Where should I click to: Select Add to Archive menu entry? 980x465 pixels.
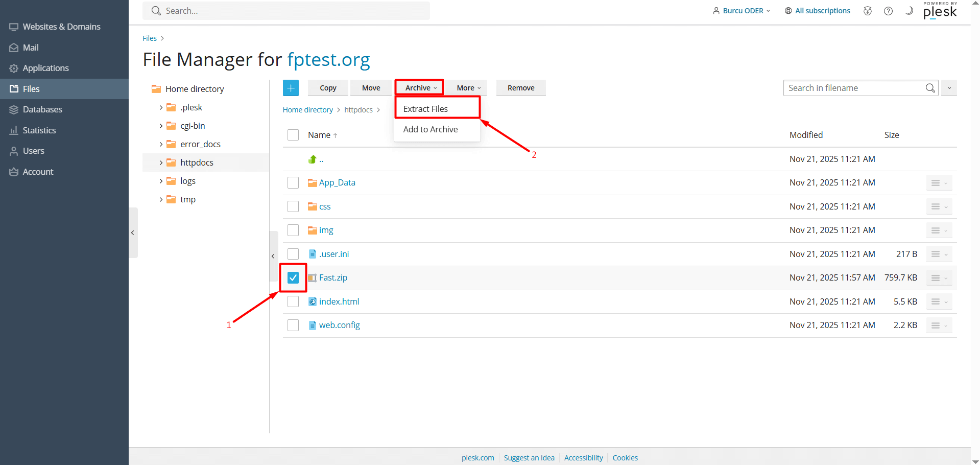tap(431, 129)
